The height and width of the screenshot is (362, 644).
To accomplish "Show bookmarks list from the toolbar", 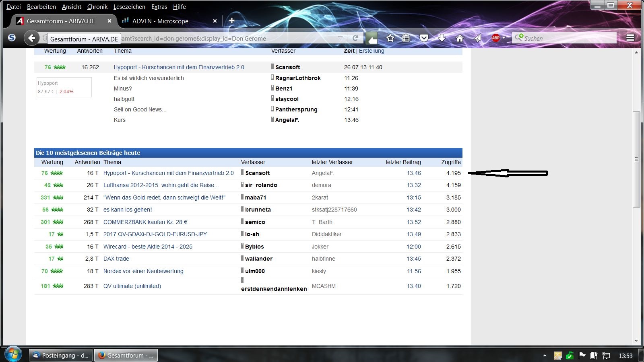I will [x=406, y=38].
